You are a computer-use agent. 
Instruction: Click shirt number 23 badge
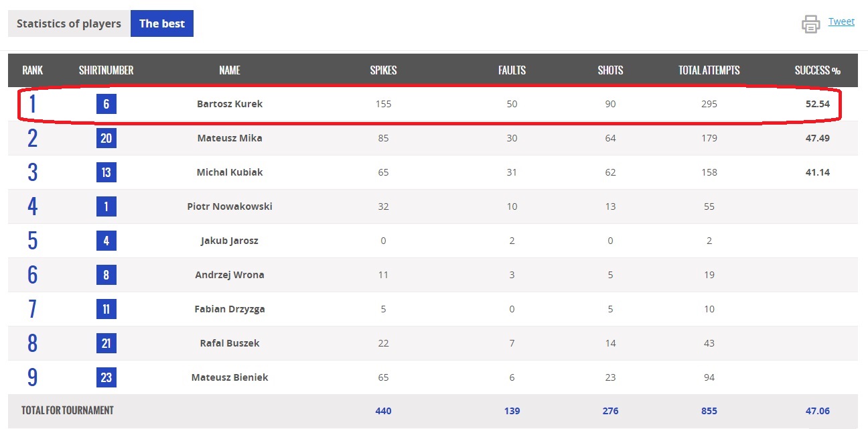[106, 377]
